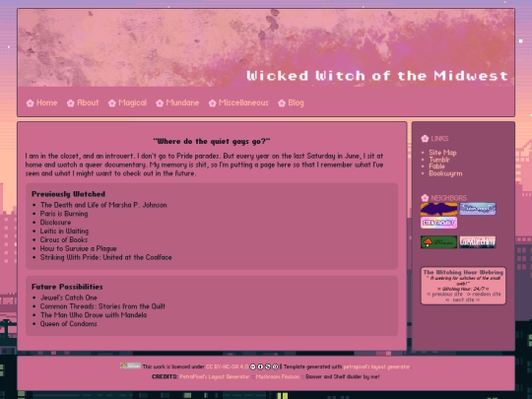
Task: Click the Jewel's Catch One entry
Action: [69, 298]
